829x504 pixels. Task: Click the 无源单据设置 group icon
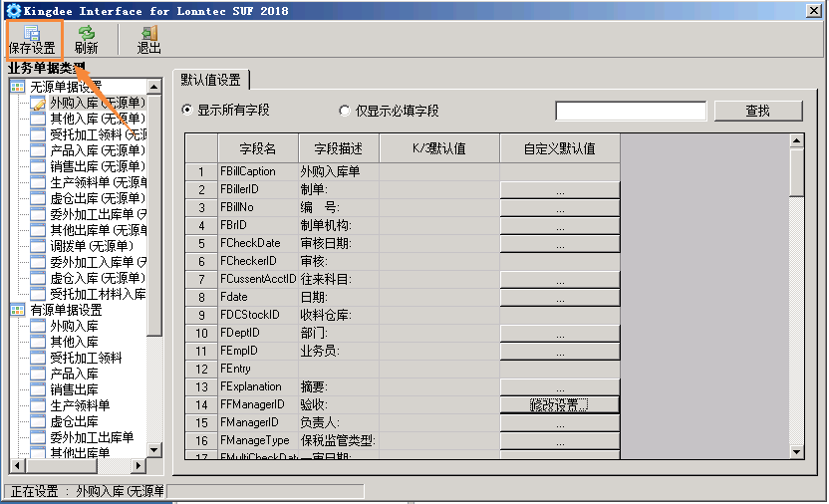18,87
